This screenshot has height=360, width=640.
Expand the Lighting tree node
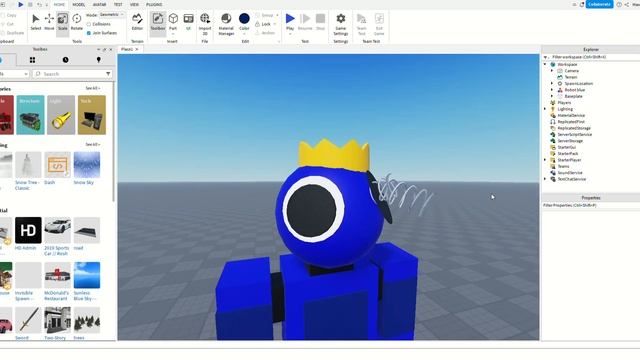pyautogui.click(x=545, y=109)
